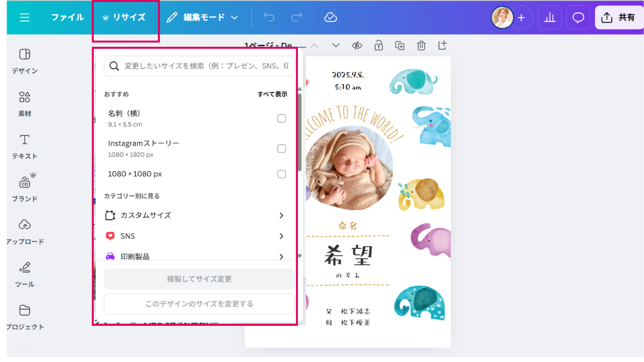Toggle page visibility eye icon

pos(357,46)
